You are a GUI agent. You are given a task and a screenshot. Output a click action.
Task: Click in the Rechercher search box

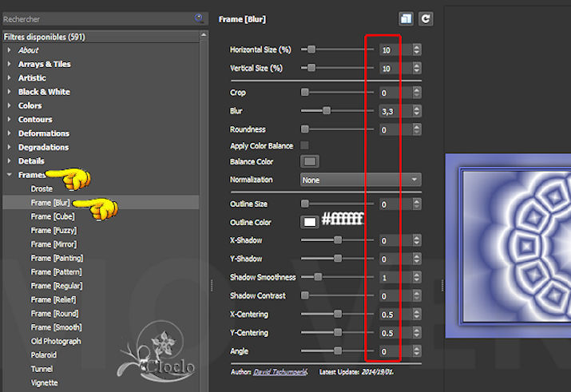click(x=96, y=18)
